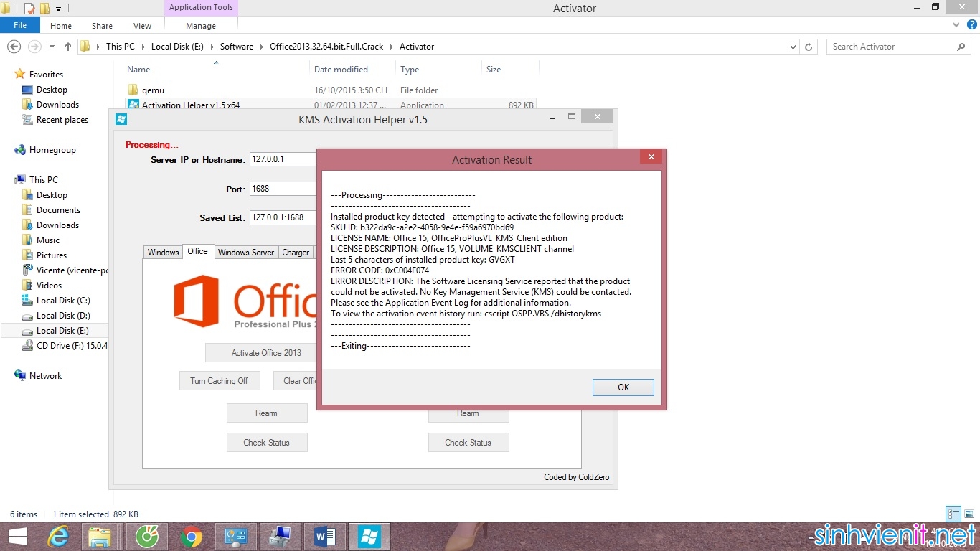The width and height of the screenshot is (980, 551).
Task: Click the right Check Status button
Action: [468, 443]
